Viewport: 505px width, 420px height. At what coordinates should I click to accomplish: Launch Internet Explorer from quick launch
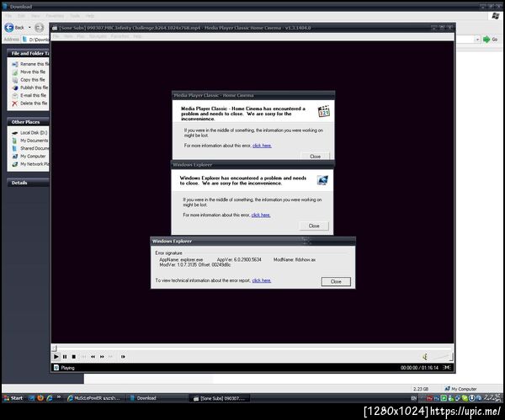click(x=50, y=398)
